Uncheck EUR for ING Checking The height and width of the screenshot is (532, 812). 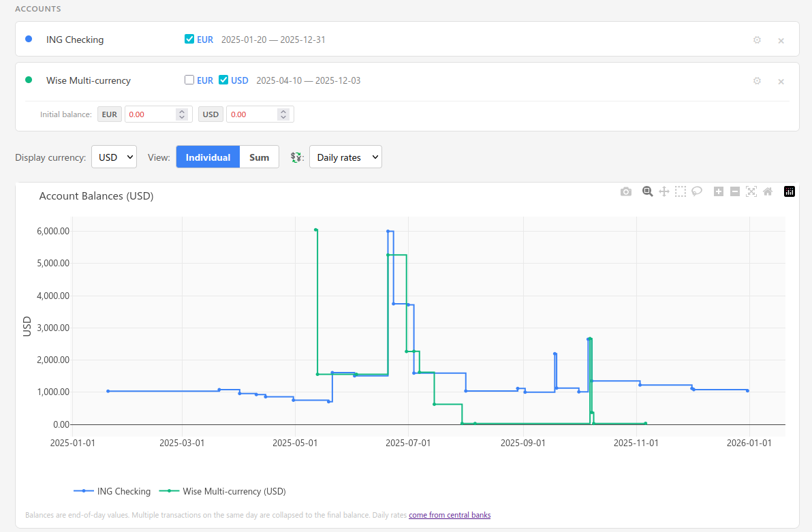(x=189, y=39)
